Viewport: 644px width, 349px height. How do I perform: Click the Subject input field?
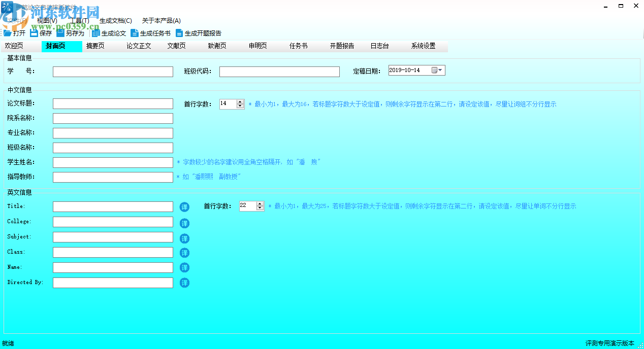coord(113,237)
